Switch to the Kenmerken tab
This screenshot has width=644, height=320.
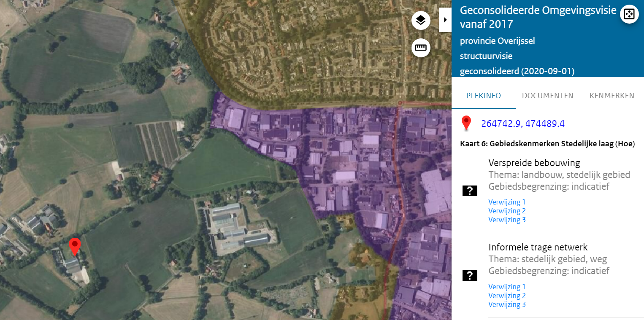612,96
